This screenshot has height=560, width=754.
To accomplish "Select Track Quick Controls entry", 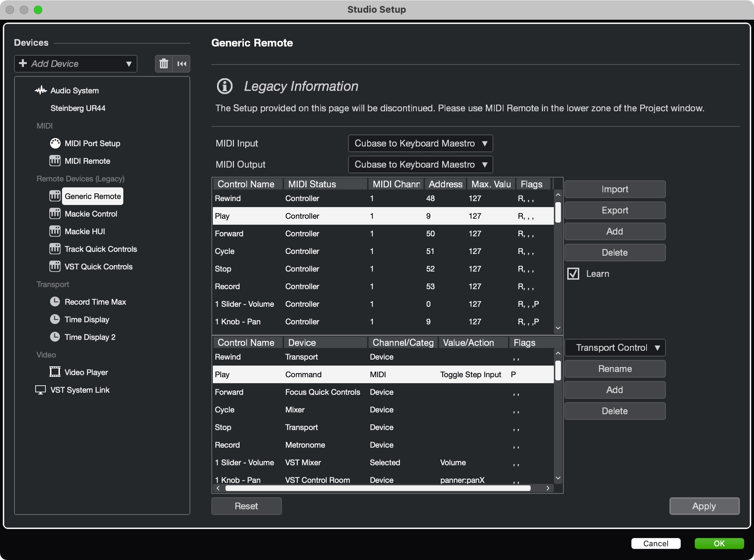I will tap(101, 249).
